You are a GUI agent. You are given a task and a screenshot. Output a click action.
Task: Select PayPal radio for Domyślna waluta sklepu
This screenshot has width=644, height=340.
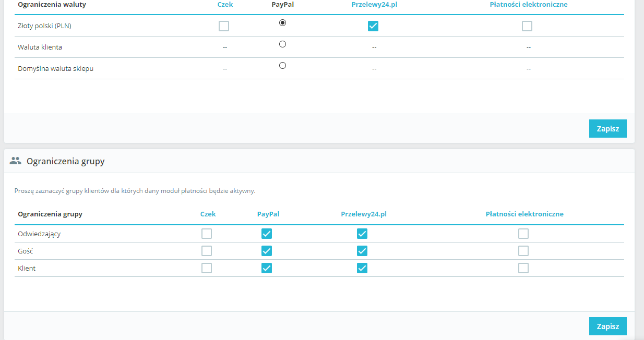(282, 66)
